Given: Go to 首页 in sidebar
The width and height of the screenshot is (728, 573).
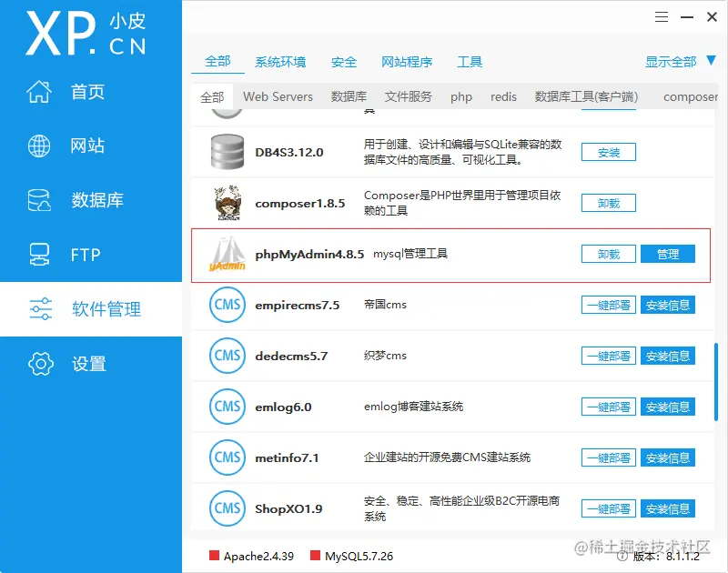Looking at the screenshot, I should coord(87,91).
